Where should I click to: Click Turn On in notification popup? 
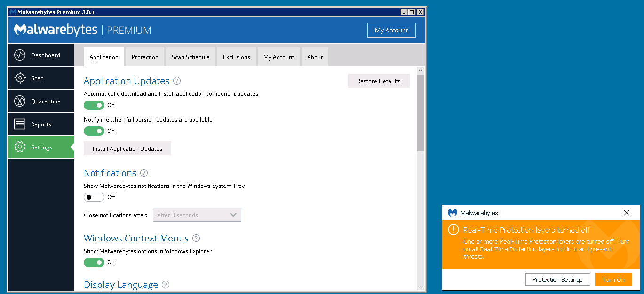click(613, 279)
